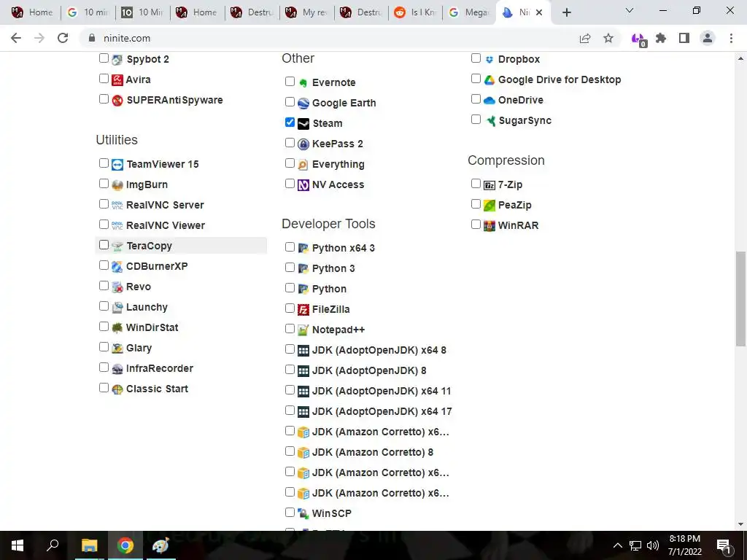
Task: Click the PeaZip icon
Action: click(489, 205)
